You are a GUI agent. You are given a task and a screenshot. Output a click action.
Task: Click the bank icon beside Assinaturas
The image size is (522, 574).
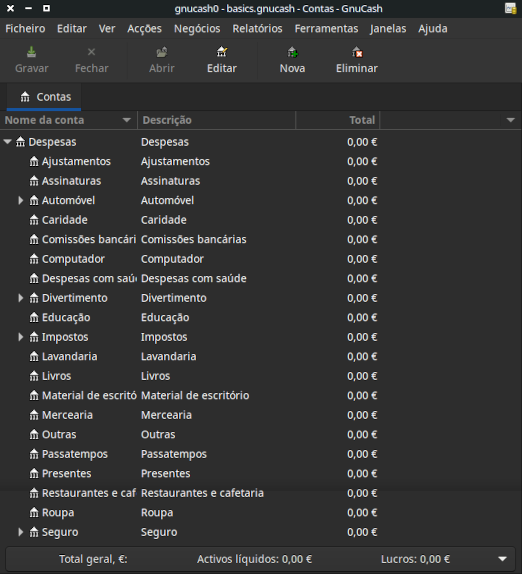(34, 181)
